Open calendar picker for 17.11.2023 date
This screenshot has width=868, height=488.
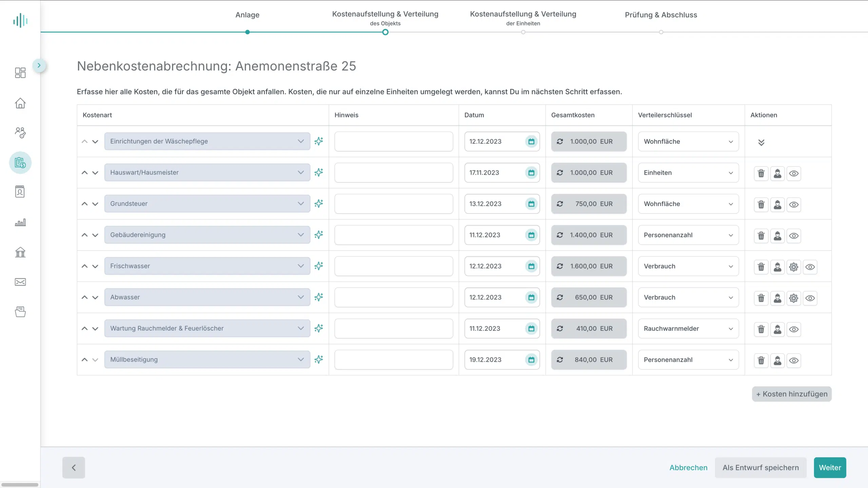click(x=531, y=172)
